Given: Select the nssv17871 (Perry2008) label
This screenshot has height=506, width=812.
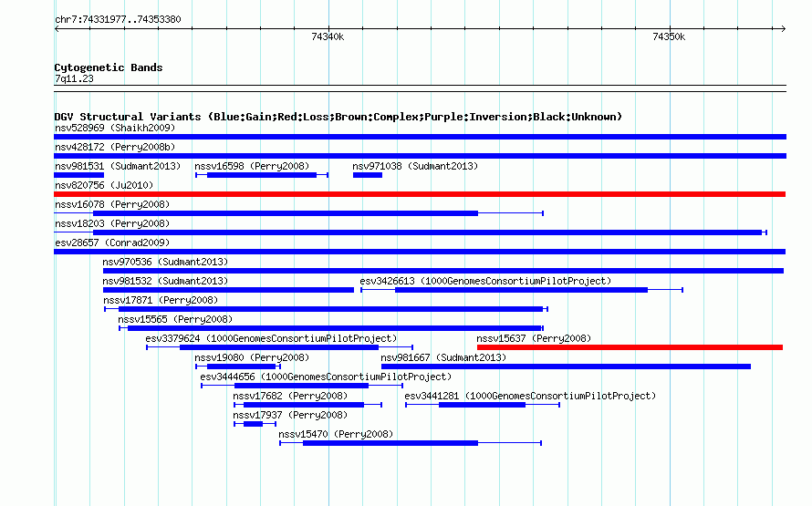Looking at the screenshot, I should 161,300.
